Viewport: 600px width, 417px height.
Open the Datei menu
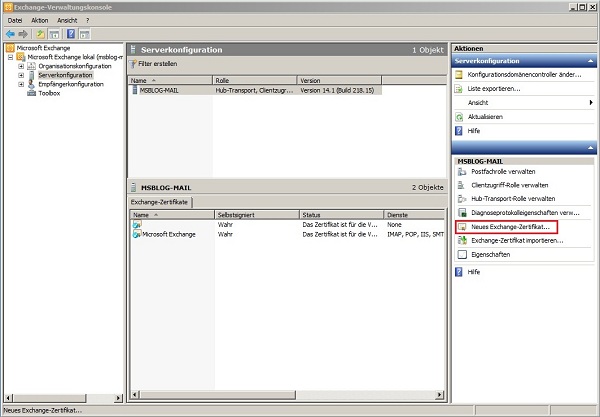click(15, 20)
